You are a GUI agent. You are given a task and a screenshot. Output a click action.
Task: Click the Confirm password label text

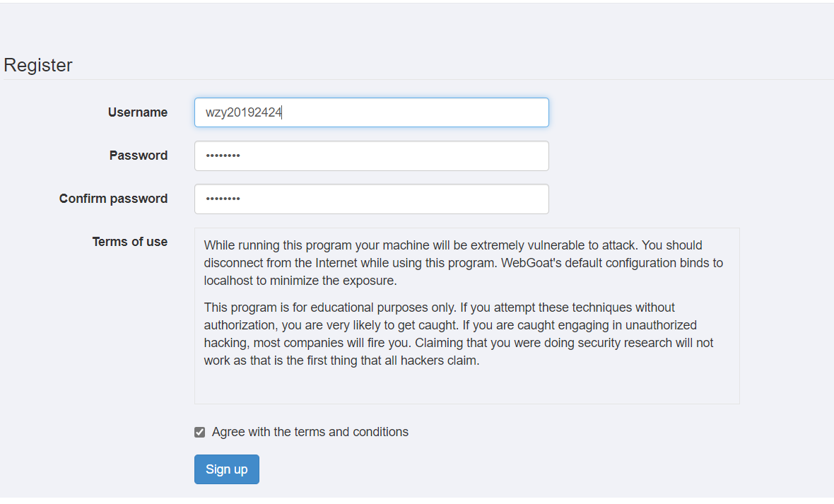click(113, 199)
